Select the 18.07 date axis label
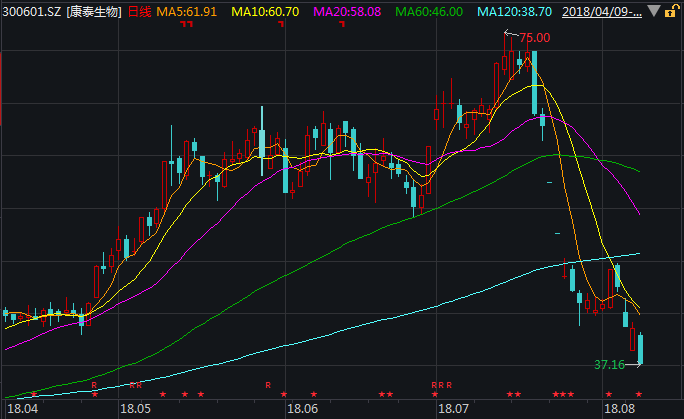The image size is (684, 419). pos(453,409)
